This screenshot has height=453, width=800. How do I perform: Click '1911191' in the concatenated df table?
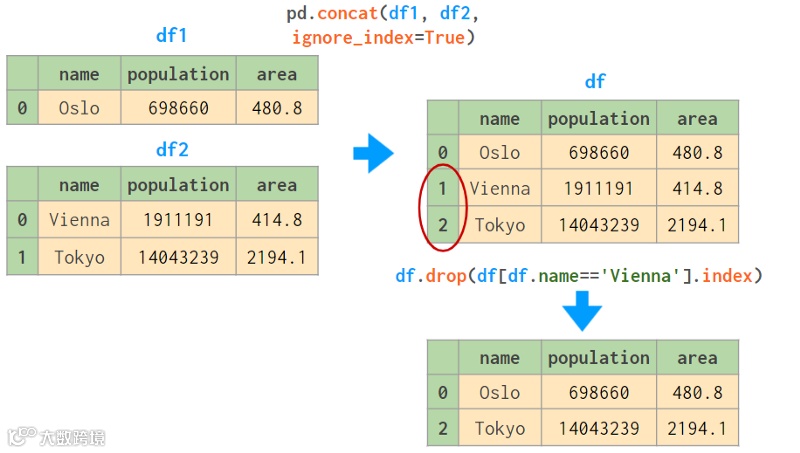598,188
